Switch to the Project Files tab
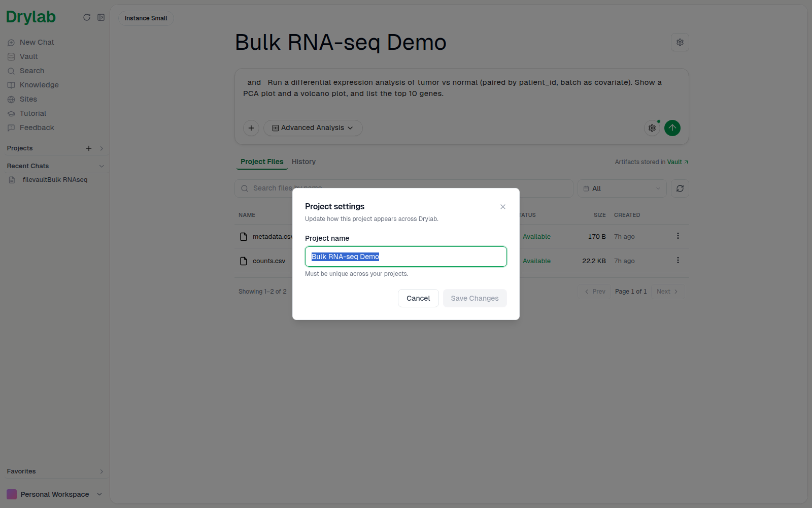The width and height of the screenshot is (812, 508). (x=262, y=162)
